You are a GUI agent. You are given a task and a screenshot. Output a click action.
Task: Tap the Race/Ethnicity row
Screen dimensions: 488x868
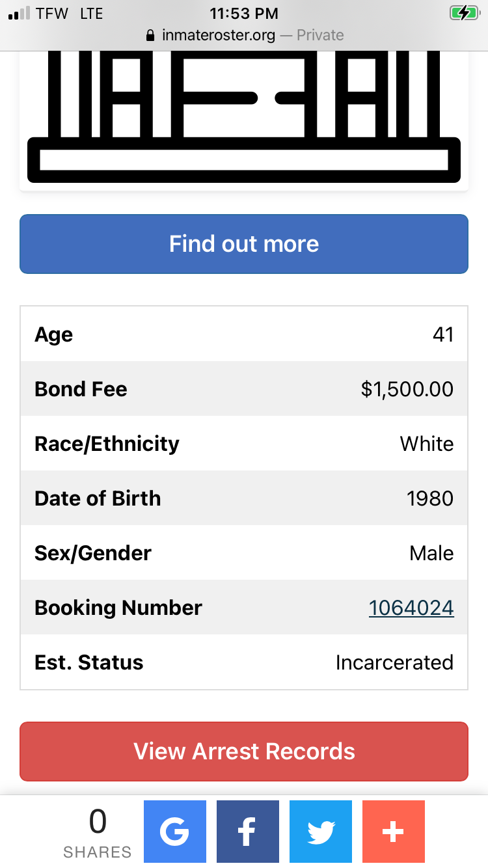(244, 444)
